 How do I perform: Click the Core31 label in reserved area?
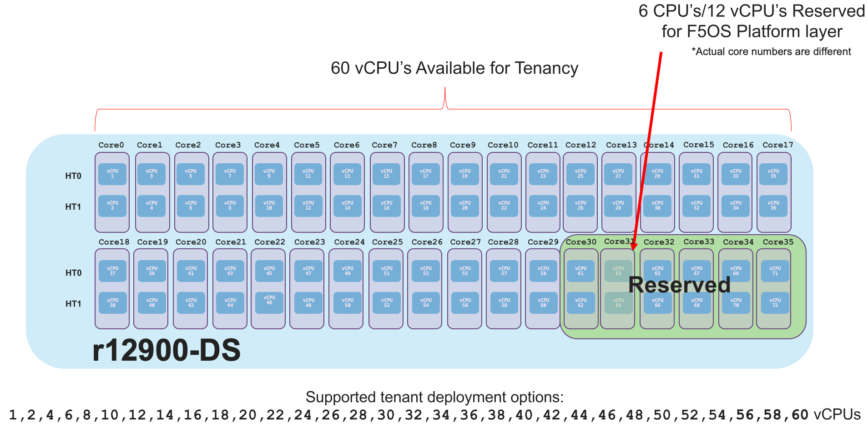coord(619,242)
